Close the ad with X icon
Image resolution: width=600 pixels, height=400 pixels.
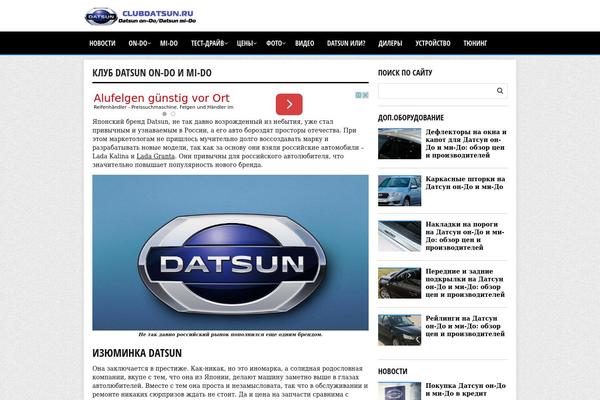365,95
